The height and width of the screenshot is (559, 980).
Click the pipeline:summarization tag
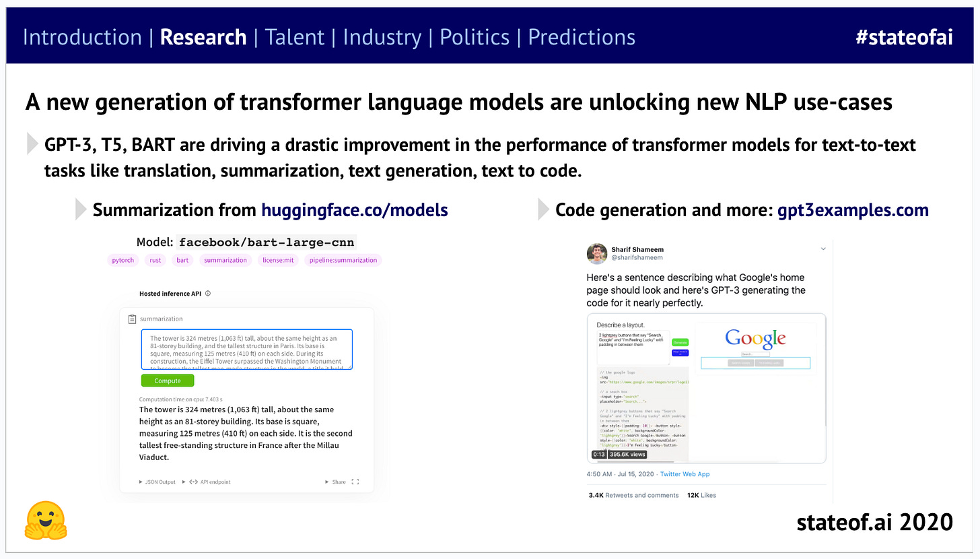[x=343, y=260]
